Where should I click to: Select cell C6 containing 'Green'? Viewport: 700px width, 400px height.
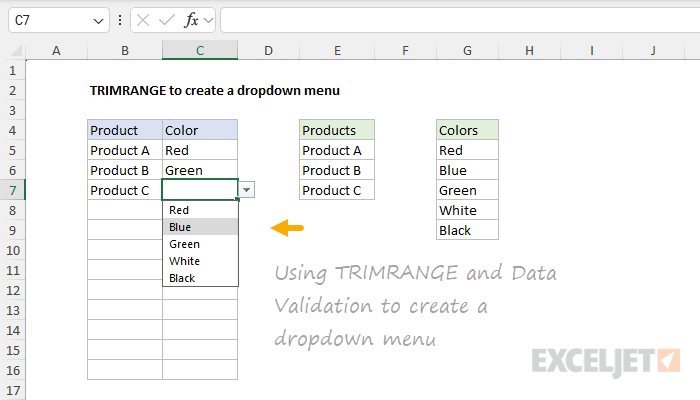pos(200,171)
